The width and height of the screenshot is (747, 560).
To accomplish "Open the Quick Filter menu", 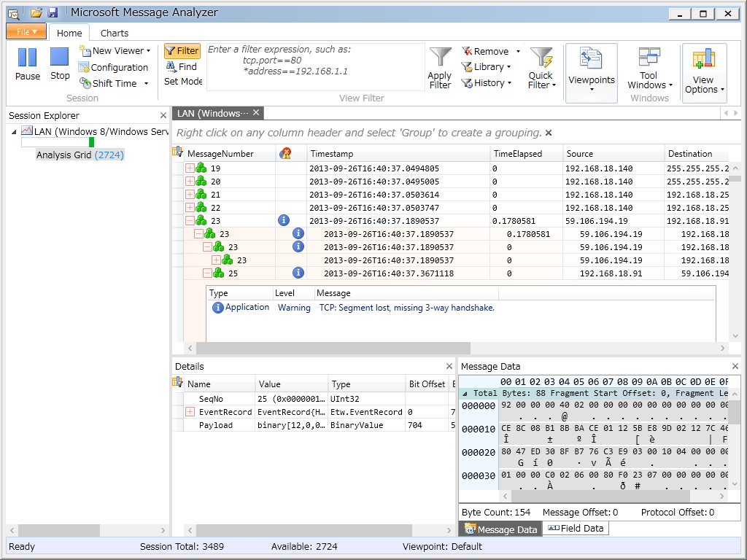I will coord(542,68).
